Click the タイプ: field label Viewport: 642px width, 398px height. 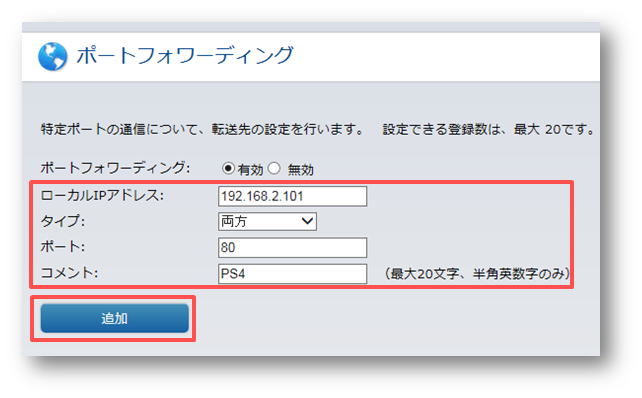(62, 221)
